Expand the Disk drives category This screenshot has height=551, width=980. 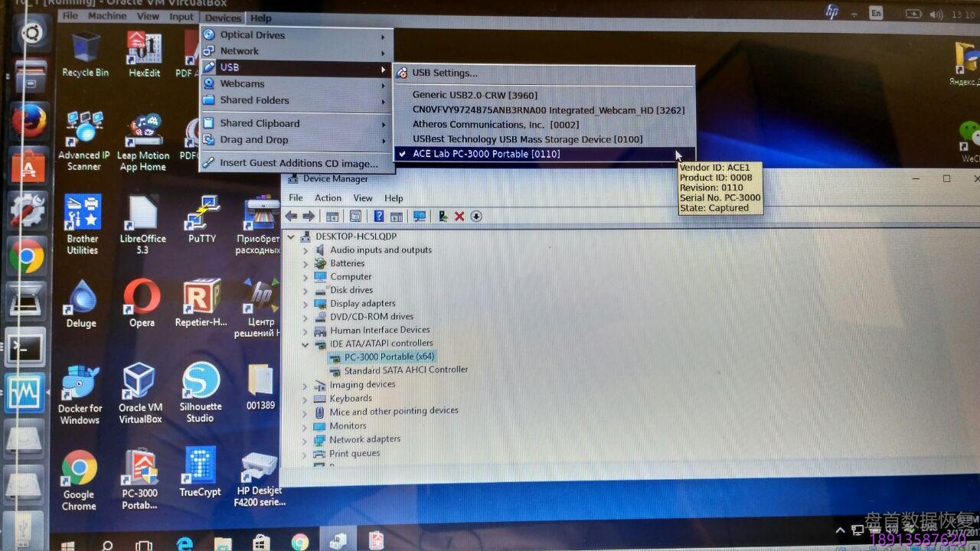[x=305, y=289]
